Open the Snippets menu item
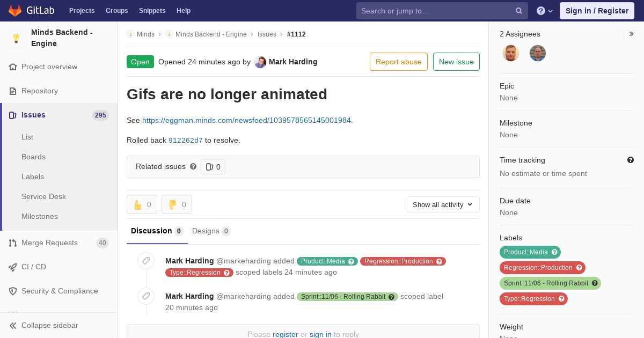 (x=152, y=11)
